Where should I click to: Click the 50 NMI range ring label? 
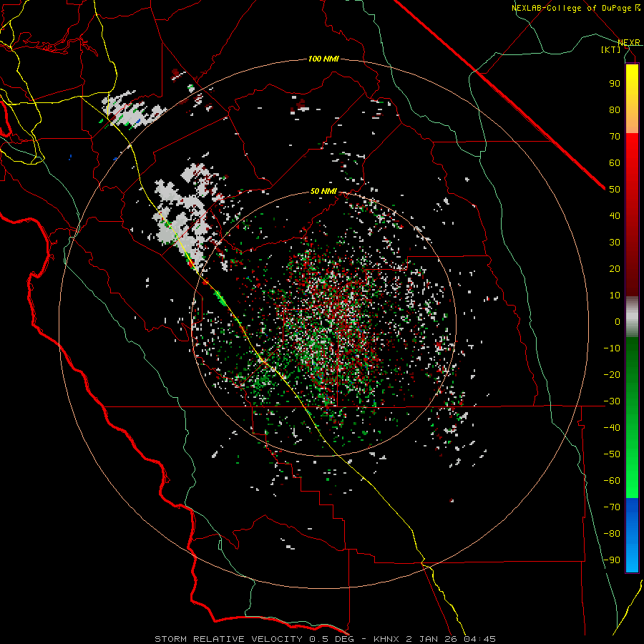(323, 191)
